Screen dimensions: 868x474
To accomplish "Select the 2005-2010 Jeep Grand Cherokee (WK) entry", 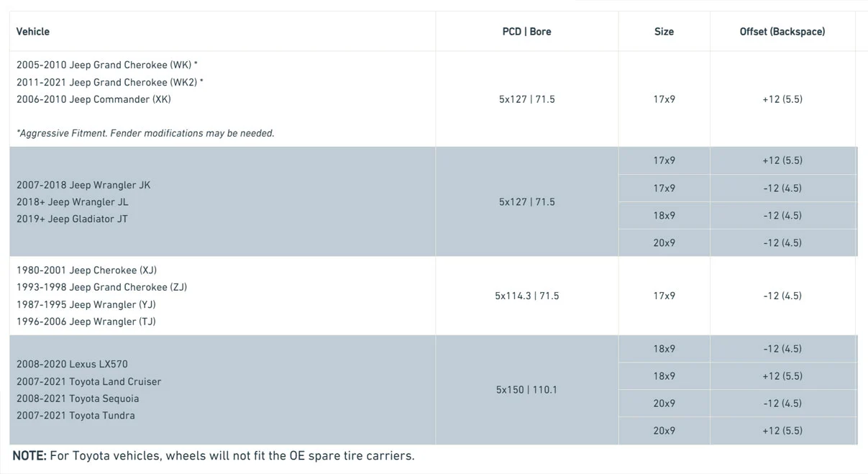I will tap(106, 65).
